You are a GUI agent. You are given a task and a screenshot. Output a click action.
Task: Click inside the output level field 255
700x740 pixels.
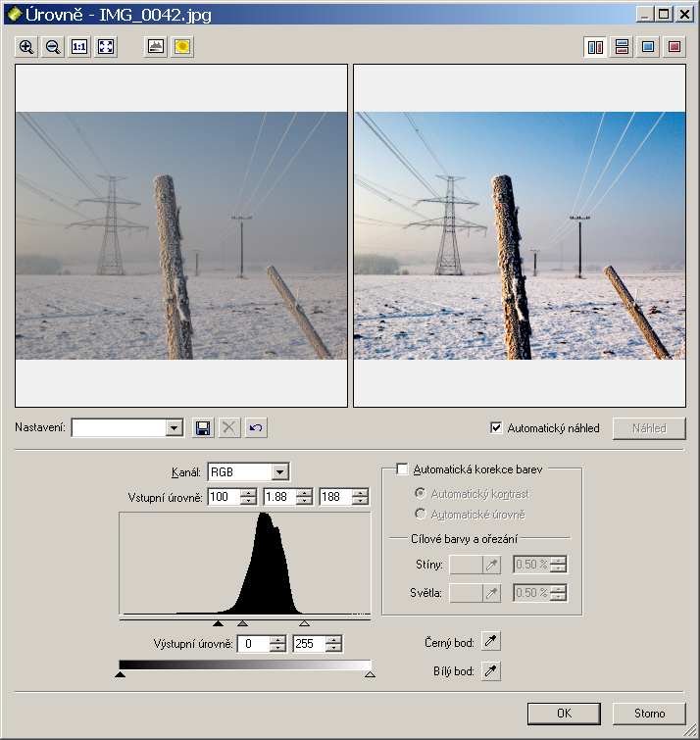point(309,644)
